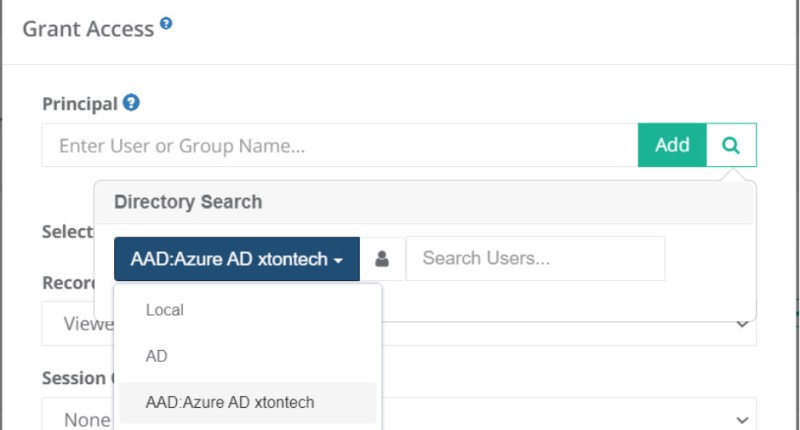The width and height of the screenshot is (800, 430).
Task: Click the user type person icon
Action: click(382, 259)
